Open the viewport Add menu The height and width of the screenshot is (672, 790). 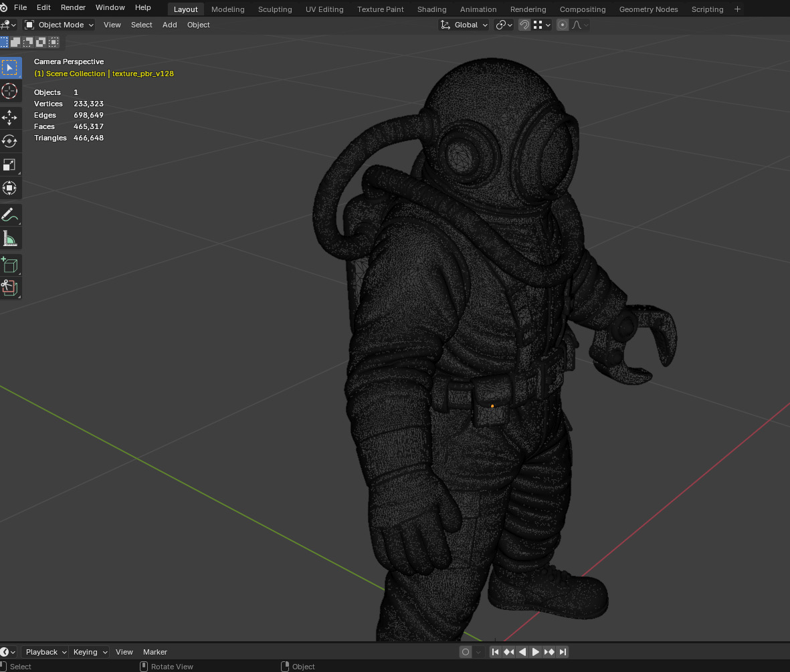click(170, 25)
